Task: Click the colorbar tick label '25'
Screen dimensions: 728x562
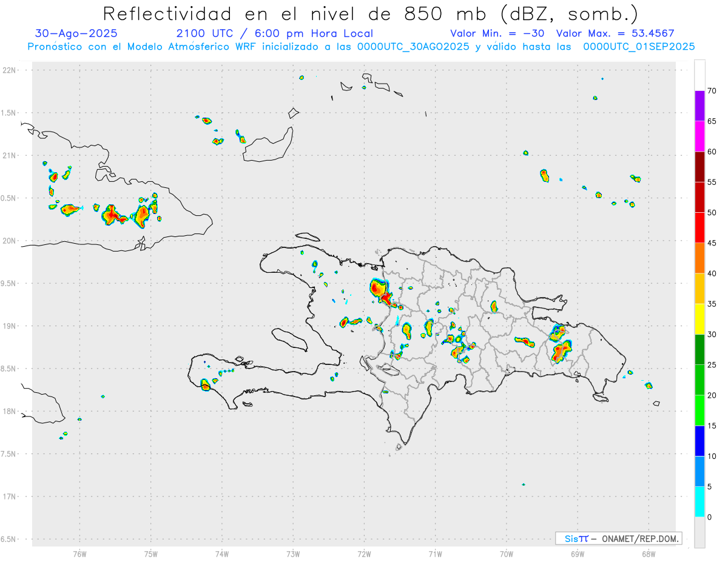Action: 712,365
